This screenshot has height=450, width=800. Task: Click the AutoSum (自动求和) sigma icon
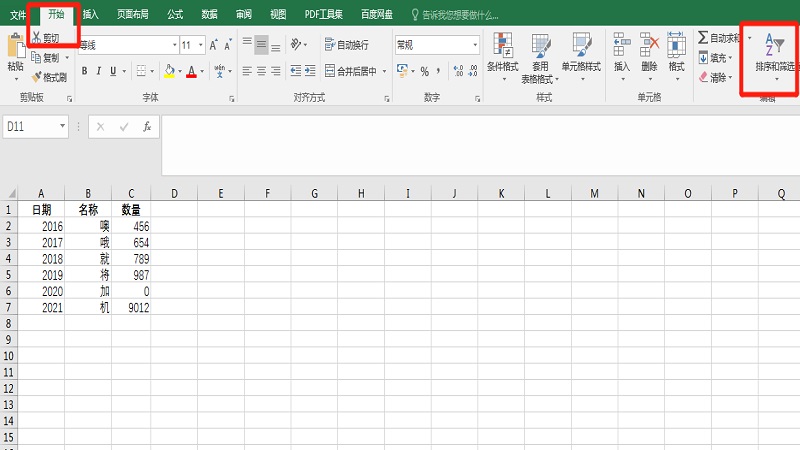pos(703,37)
